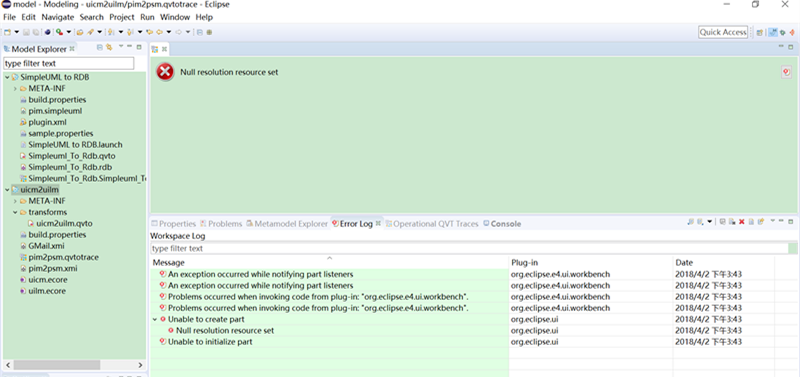Open the Model Explorer view menu
800x377 pixels.
(x=121, y=47)
